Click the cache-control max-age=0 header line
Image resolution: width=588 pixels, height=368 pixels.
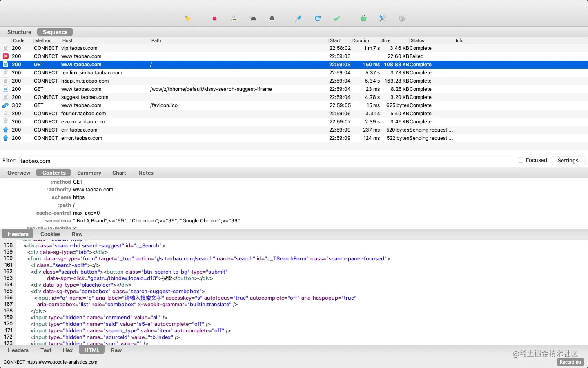click(68, 213)
